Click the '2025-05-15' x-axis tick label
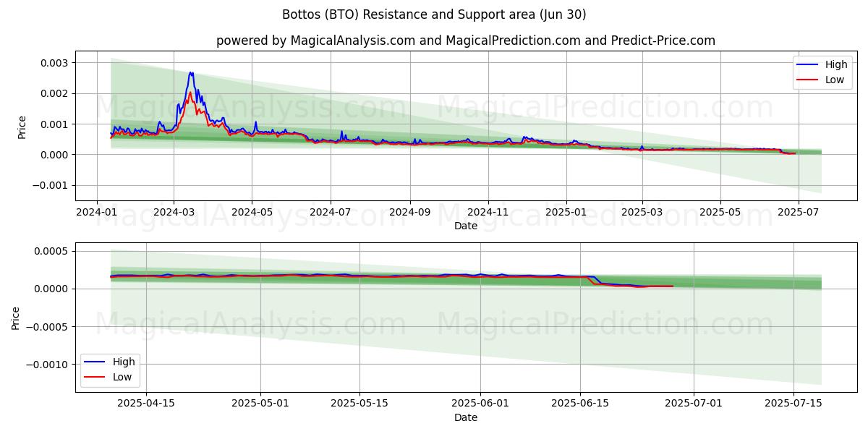 (x=359, y=404)
